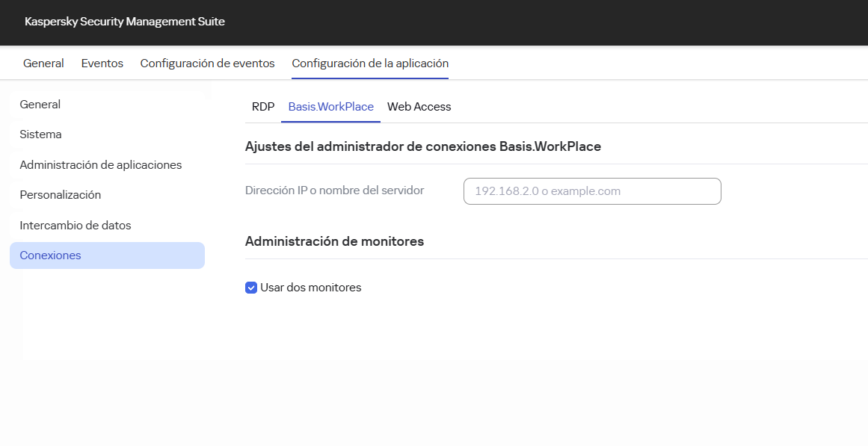This screenshot has width=868, height=446.
Task: Switch to the Web Access tab
Action: (x=419, y=106)
